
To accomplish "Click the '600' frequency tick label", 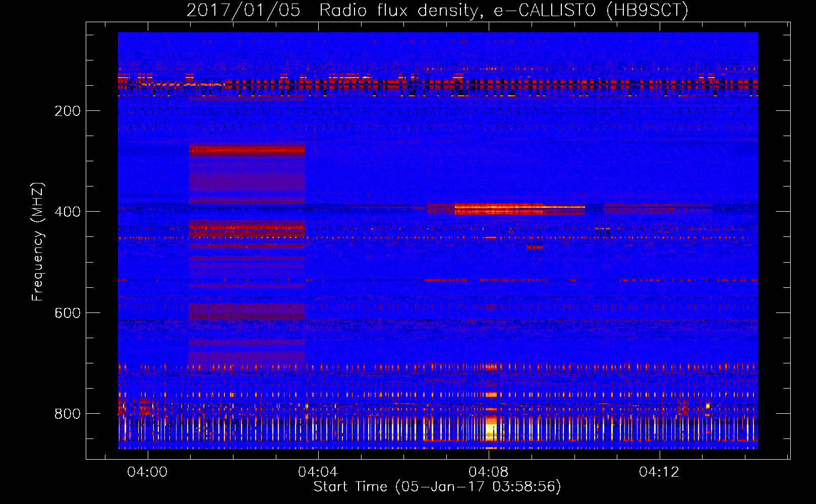I will (68, 313).
